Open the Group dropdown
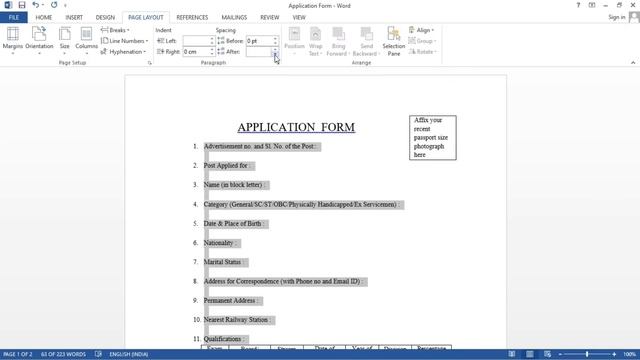This screenshot has height=360, width=640. point(422,41)
